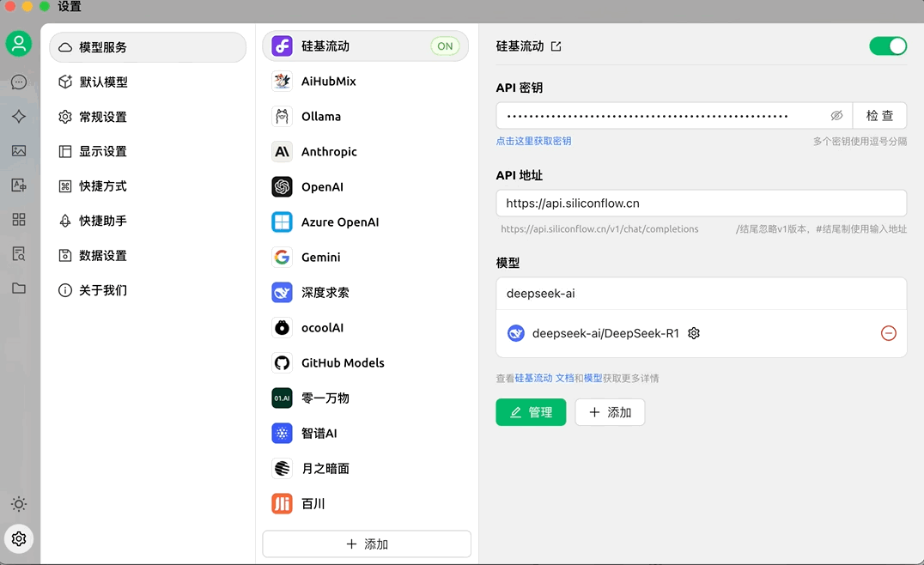Image resolution: width=924 pixels, height=565 pixels.
Task: Open the files folder icon in sidebar
Action: click(19, 289)
